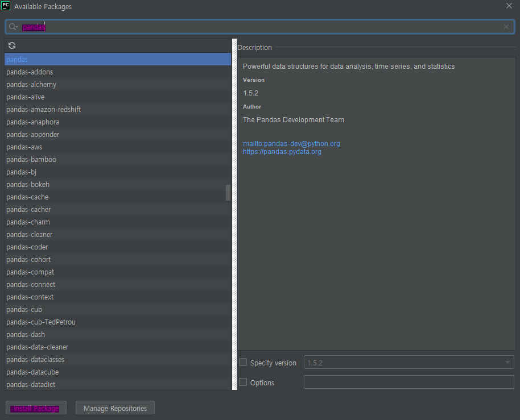Click the version value 1.5.2 in description
The image size is (520, 420).
coord(250,93)
